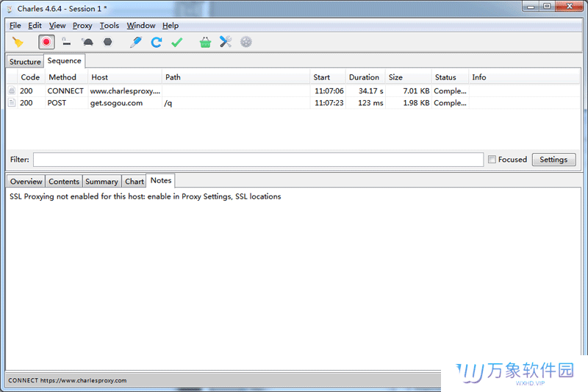Click the green shopping basket icon
This screenshot has height=392, width=588.
(205, 42)
